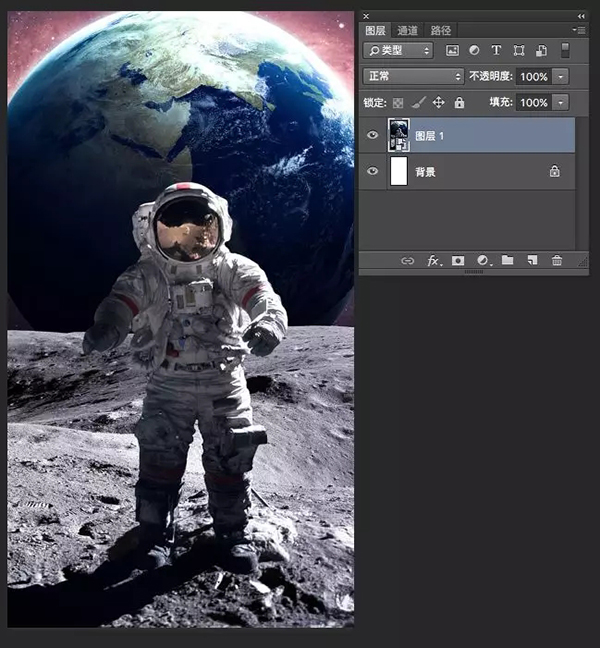600x648 pixels.
Task: Click the link layers chain icon
Action: click(407, 260)
